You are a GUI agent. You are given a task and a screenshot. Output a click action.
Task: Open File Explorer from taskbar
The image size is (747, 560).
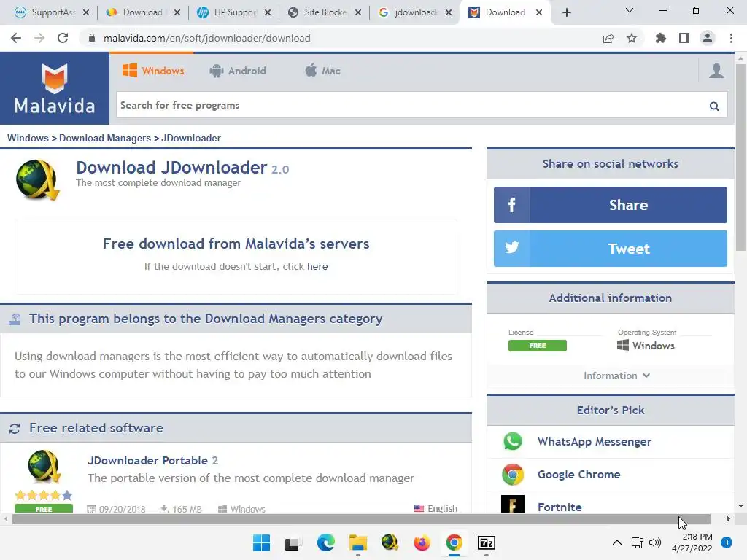357,542
